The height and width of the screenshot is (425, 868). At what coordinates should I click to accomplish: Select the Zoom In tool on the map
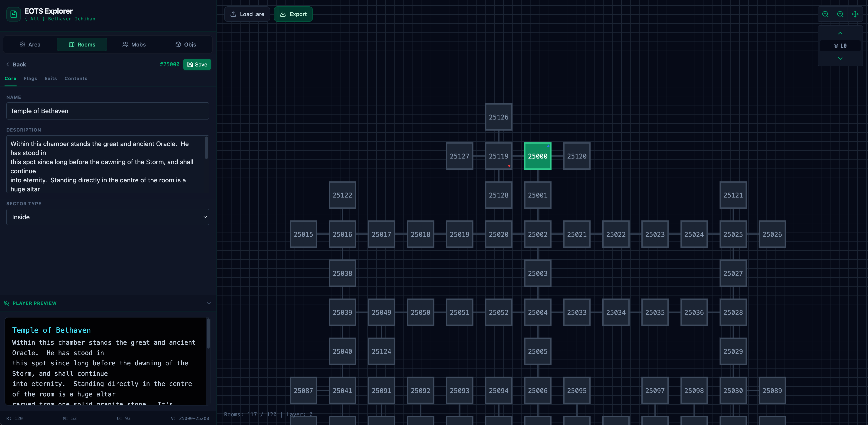pyautogui.click(x=825, y=14)
